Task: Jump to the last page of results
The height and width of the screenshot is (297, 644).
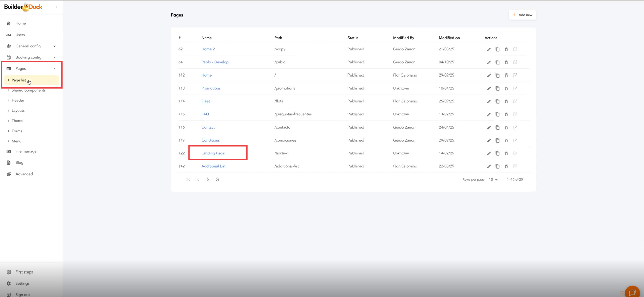Action: (217, 180)
